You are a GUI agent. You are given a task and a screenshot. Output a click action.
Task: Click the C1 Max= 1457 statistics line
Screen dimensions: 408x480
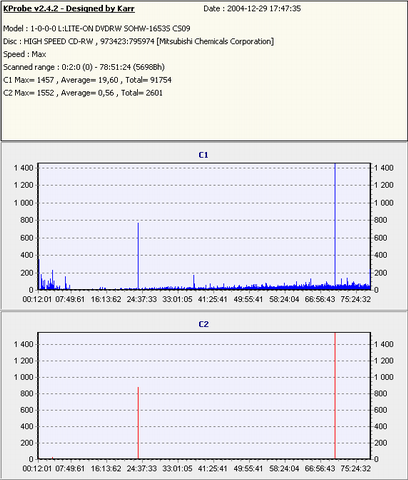[87, 80]
